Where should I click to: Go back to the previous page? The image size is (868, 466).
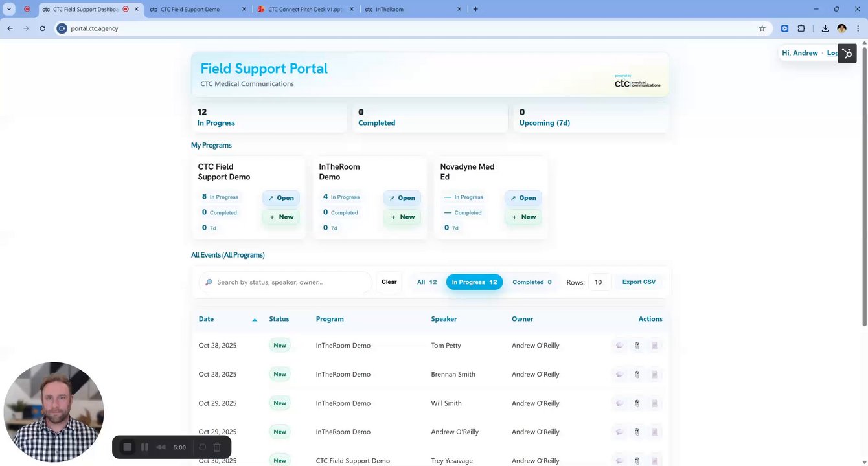(10, 28)
